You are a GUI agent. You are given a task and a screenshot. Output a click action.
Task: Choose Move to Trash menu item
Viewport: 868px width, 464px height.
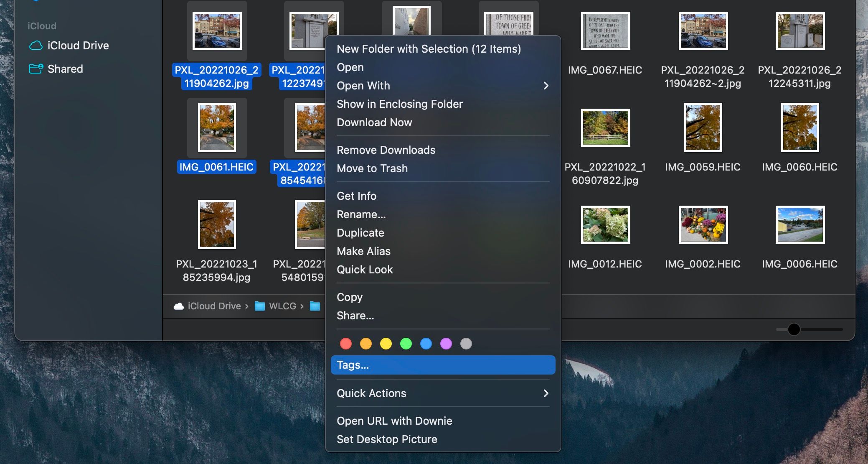(x=372, y=168)
